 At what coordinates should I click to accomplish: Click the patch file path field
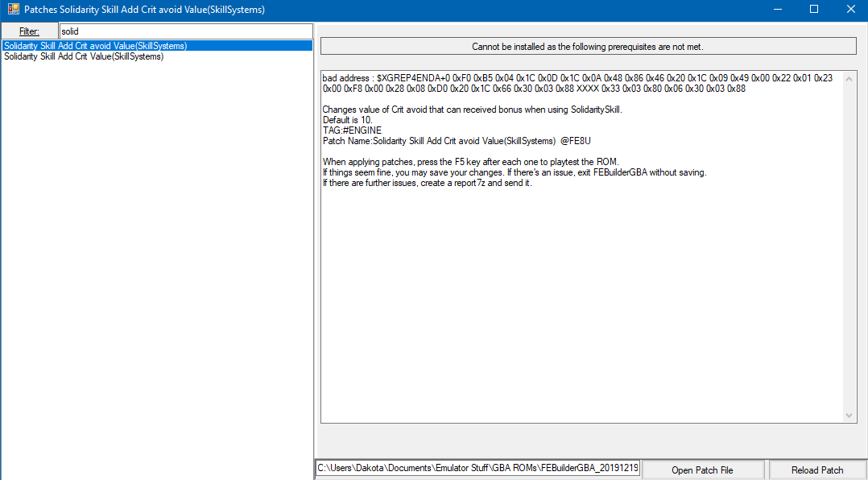(477, 469)
